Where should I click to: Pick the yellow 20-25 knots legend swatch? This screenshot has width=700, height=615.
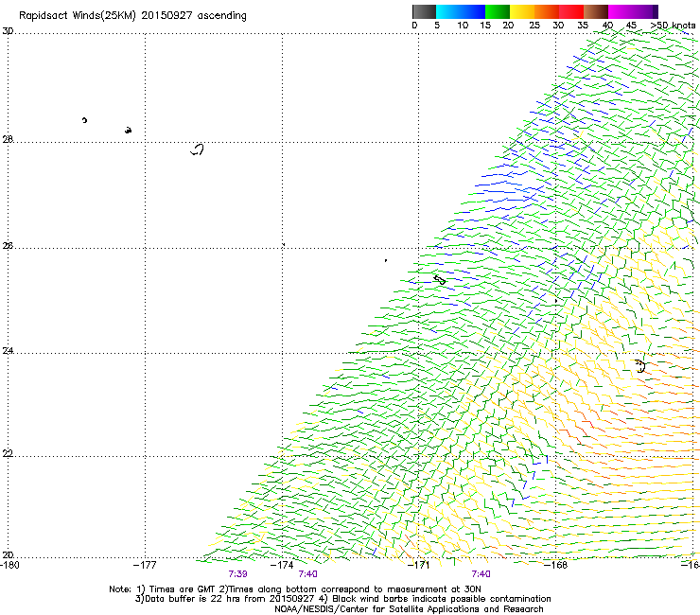click(x=522, y=11)
